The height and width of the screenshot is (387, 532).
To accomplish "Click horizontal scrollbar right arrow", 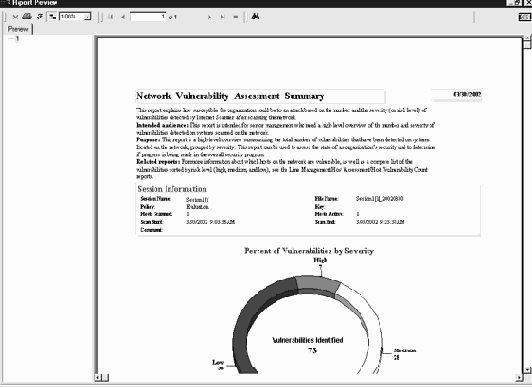I will pyautogui.click(x=519, y=377).
